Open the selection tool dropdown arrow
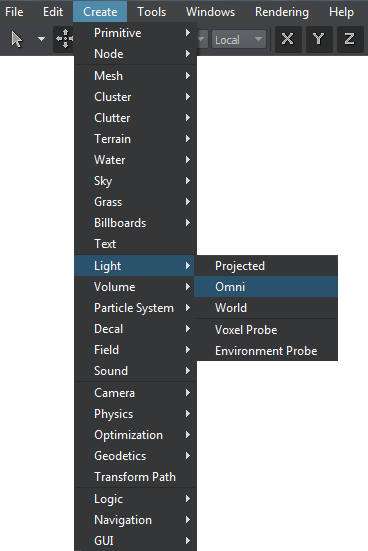The image size is (368, 551). [x=41, y=39]
